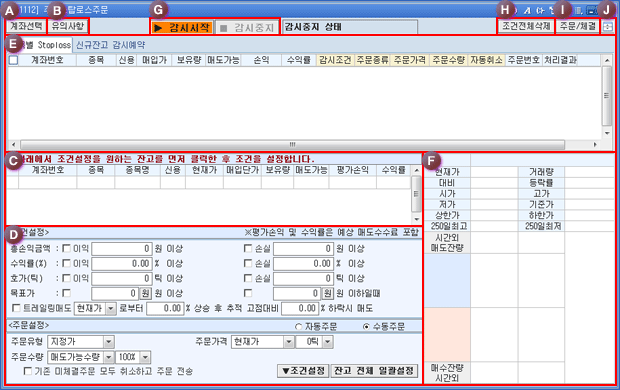Click 잔고 전체 일괄설정 button

[x=374, y=371]
